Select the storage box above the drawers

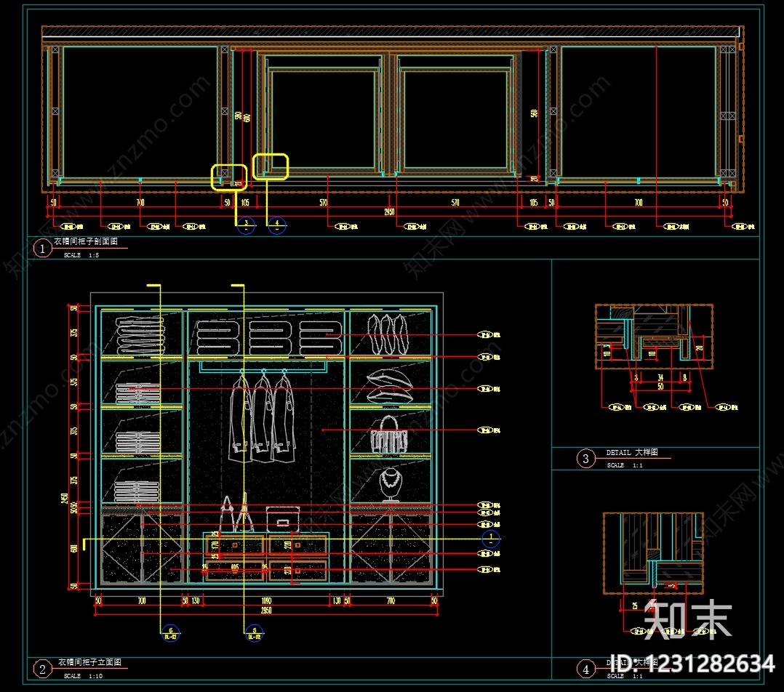(282, 518)
